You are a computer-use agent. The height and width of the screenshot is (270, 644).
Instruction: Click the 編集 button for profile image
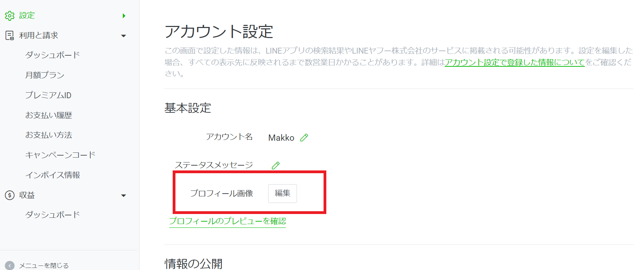(282, 193)
